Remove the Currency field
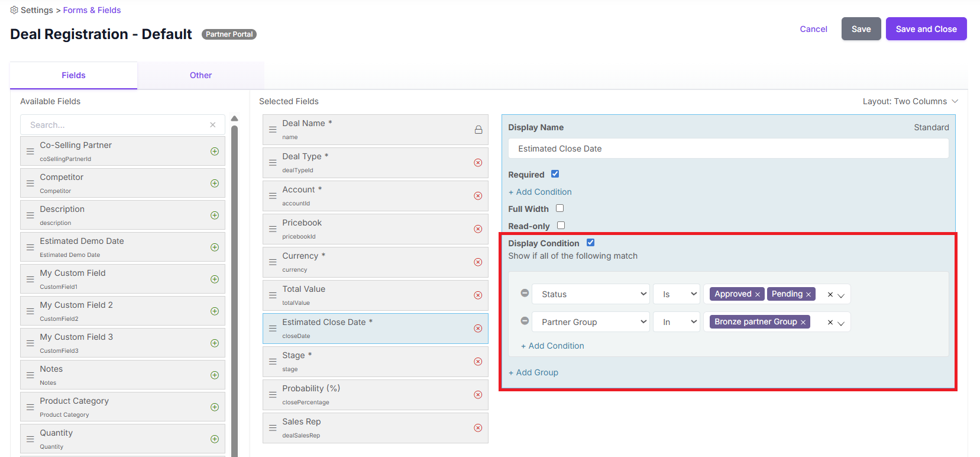This screenshot has height=457, width=980. click(478, 262)
